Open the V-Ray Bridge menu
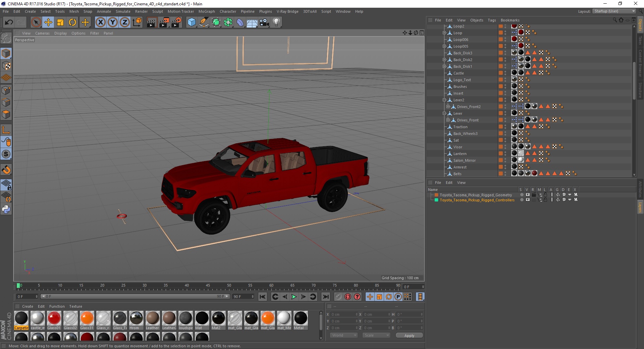This screenshot has width=644, height=349. click(x=287, y=11)
